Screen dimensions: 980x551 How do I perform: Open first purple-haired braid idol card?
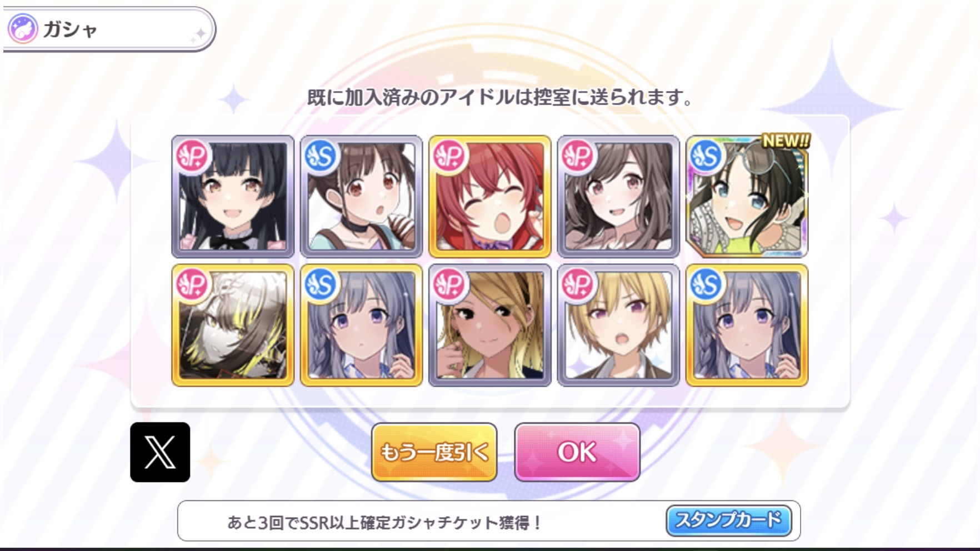click(x=361, y=325)
